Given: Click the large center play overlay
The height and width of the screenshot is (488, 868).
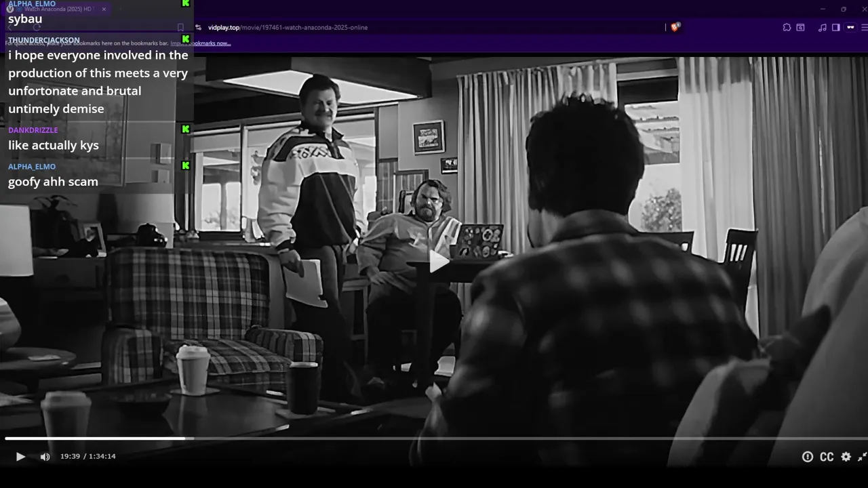Looking at the screenshot, I should 438,262.
